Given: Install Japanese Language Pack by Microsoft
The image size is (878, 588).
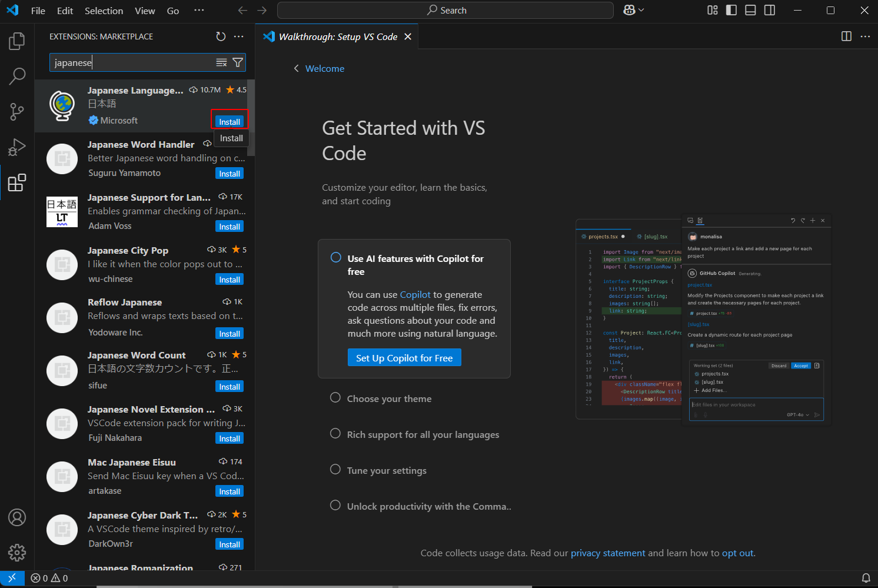Looking at the screenshot, I should pyautogui.click(x=230, y=121).
